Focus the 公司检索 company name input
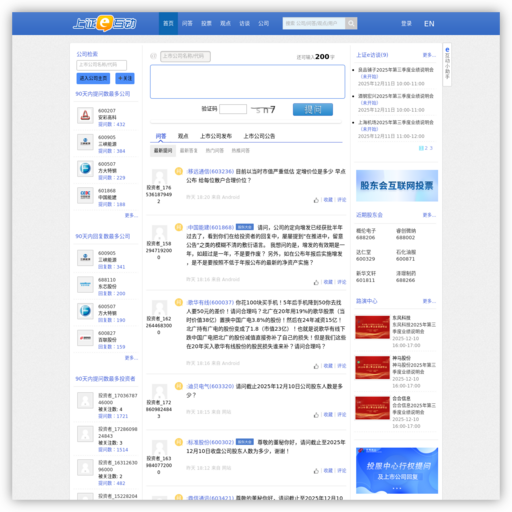The image size is (512, 512). point(102,65)
